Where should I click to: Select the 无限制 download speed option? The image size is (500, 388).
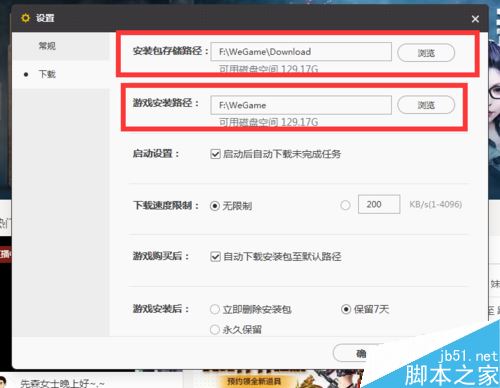coord(215,206)
